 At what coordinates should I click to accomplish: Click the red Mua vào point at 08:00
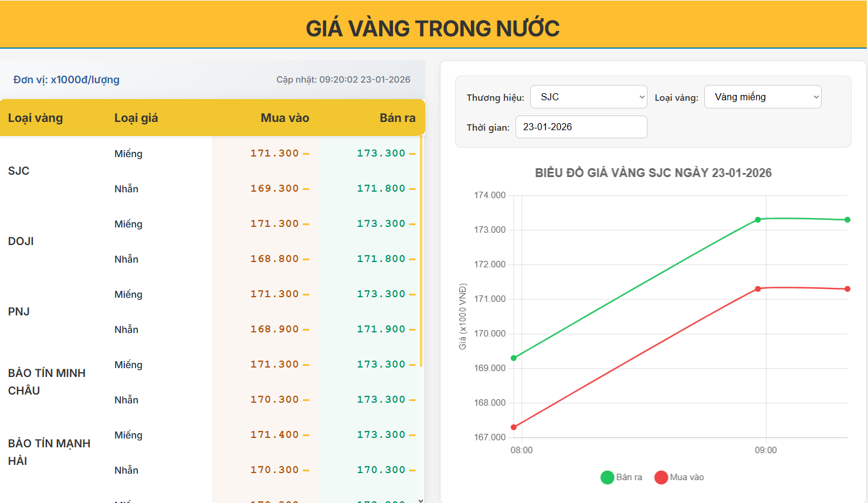[514, 427]
